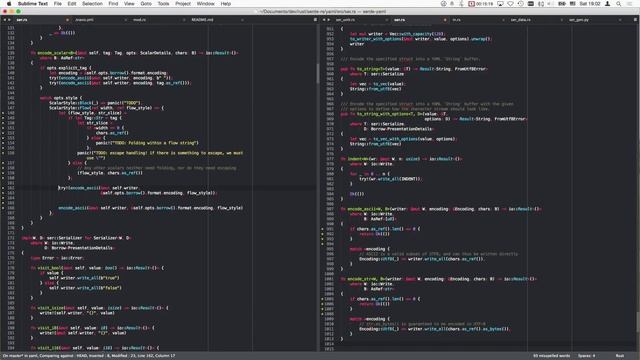The image size is (640, 360).
Task: Open Notification Center icon in menu bar
Action: 629,4
